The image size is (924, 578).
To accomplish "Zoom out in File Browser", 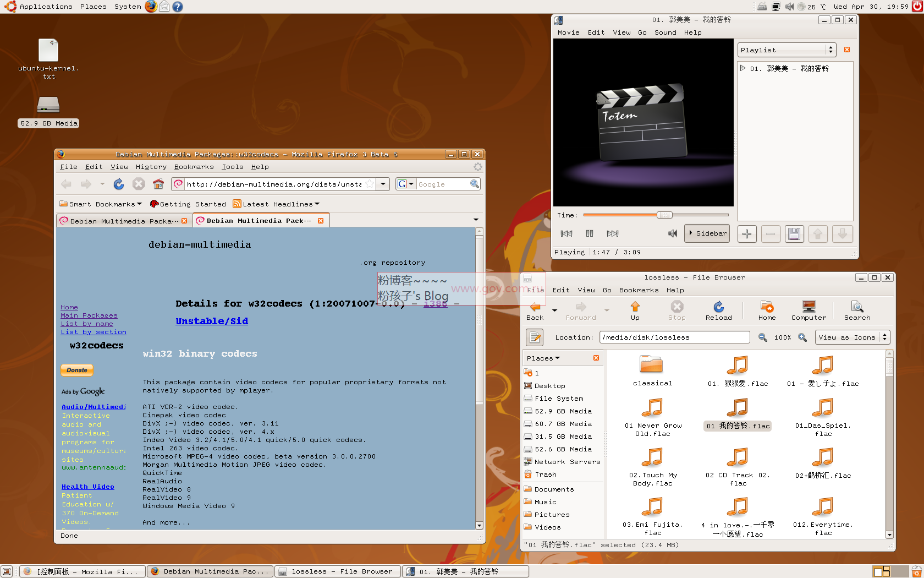I will pos(763,337).
